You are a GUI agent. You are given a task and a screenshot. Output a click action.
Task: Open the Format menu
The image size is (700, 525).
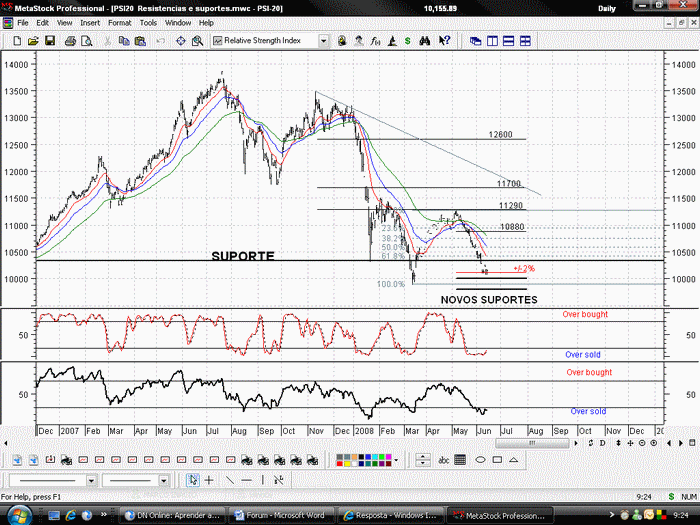click(120, 23)
